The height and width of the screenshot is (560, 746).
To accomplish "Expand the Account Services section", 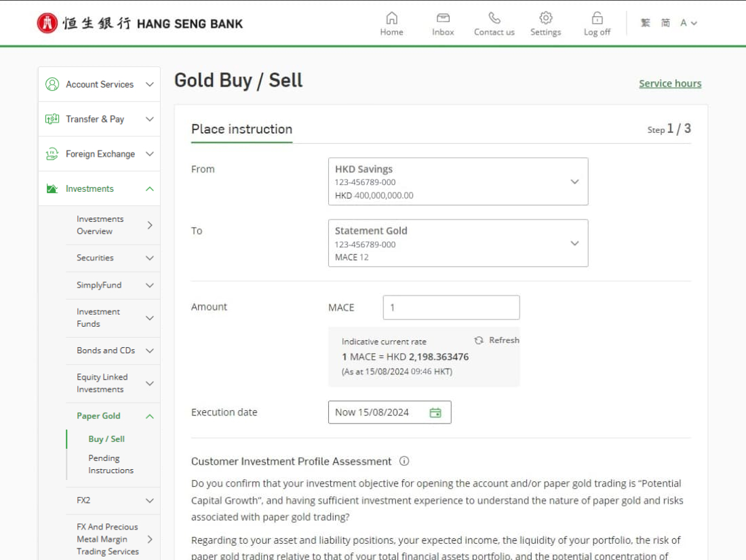I will (x=98, y=84).
